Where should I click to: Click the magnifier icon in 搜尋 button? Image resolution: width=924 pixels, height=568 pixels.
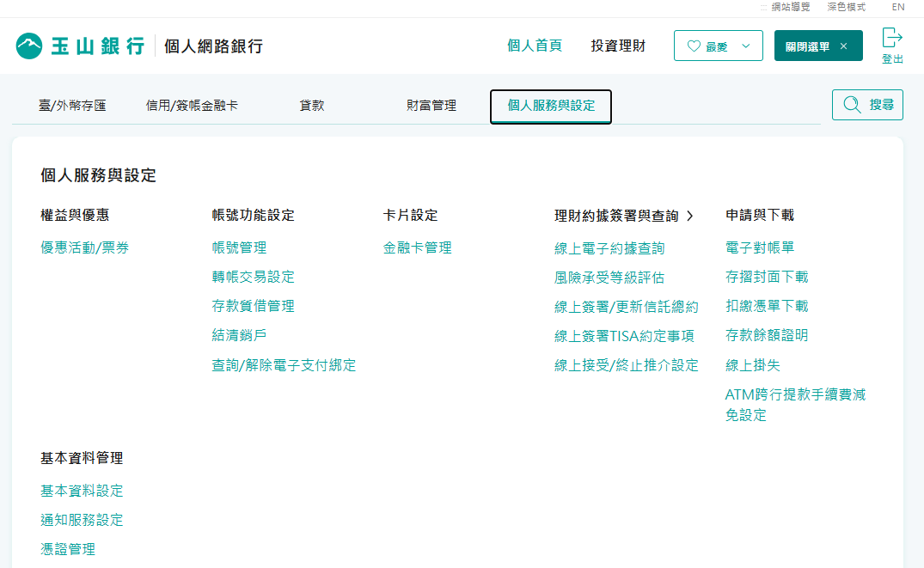coord(852,105)
